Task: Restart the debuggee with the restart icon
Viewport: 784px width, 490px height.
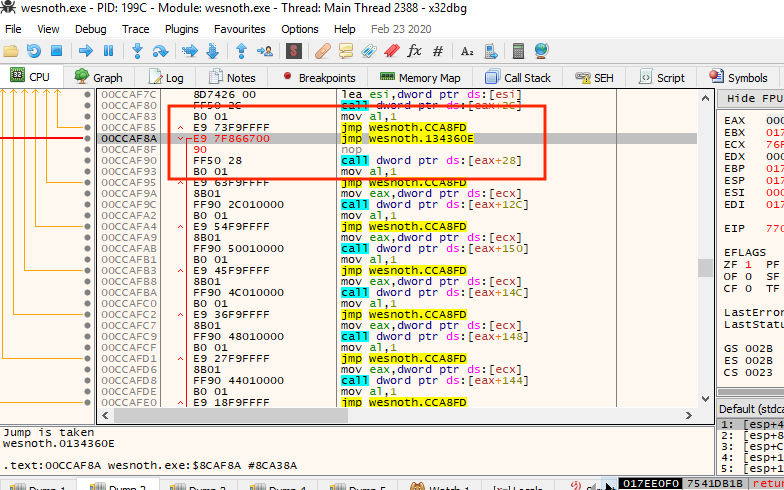Action: pos(34,50)
